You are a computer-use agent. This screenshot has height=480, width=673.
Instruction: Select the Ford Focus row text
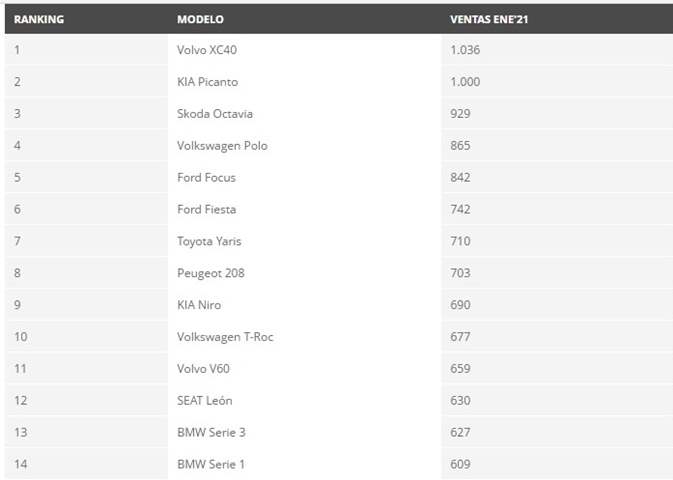point(206,178)
